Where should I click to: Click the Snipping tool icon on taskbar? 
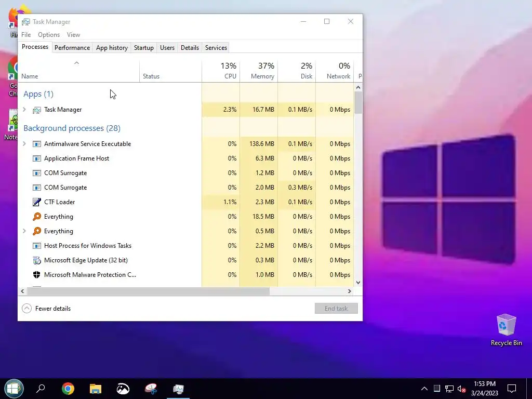tap(151, 389)
